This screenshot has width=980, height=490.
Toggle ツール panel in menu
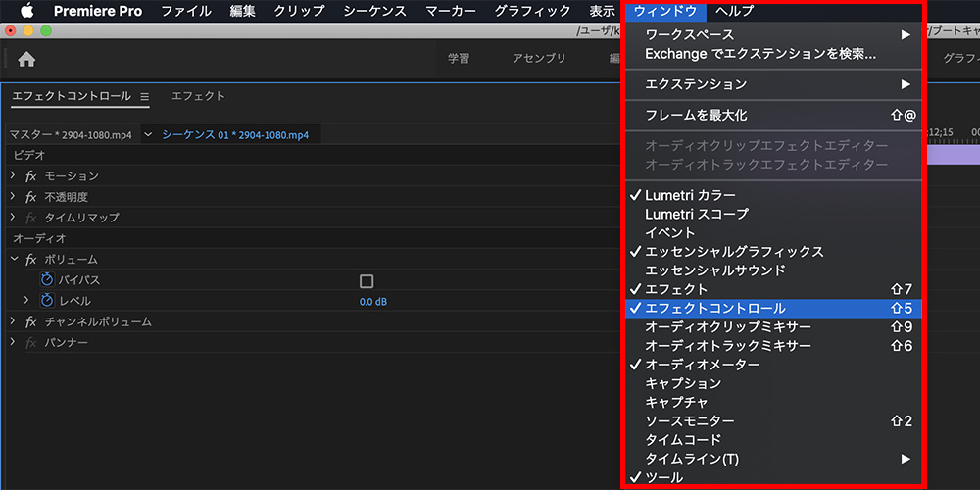click(x=775, y=477)
